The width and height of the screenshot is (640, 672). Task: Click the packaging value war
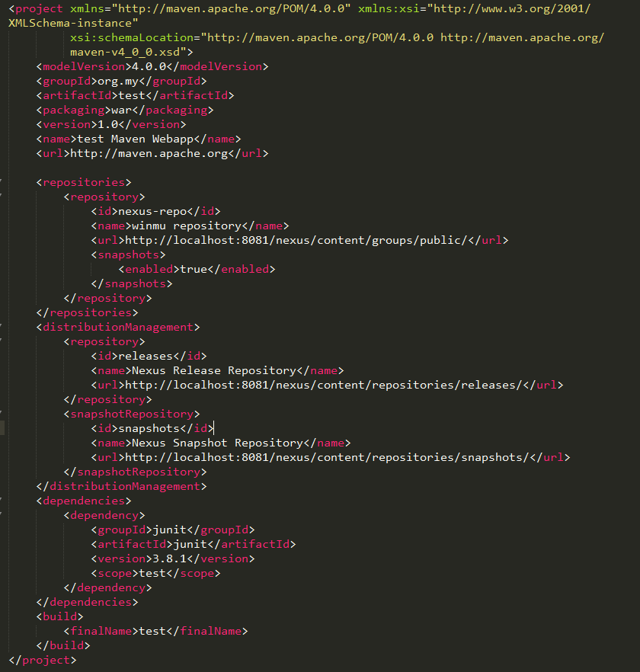tap(121, 110)
